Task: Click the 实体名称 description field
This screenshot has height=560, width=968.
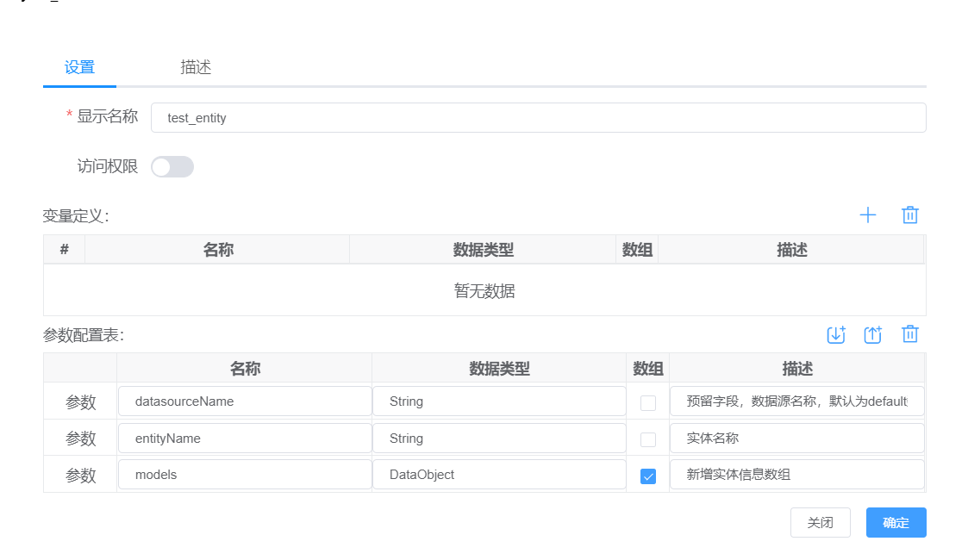Action: (x=796, y=439)
